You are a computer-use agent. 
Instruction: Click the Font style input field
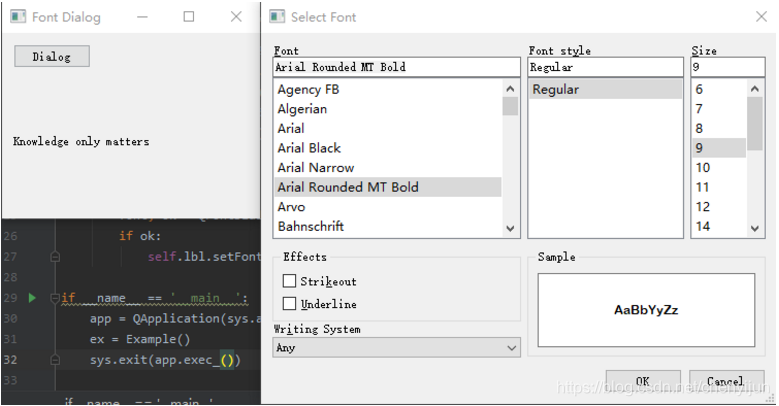[x=605, y=67]
